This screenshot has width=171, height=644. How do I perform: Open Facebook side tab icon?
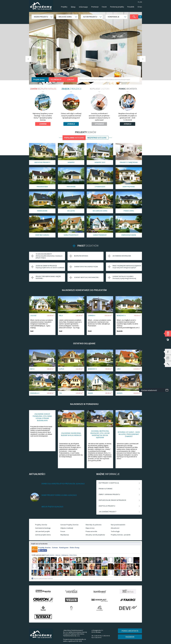pos(168,352)
